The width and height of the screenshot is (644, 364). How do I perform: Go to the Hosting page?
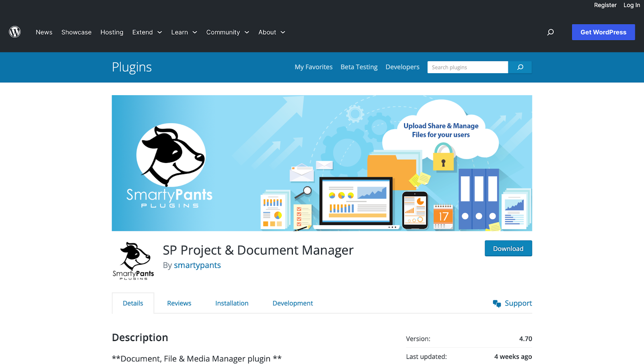click(112, 32)
